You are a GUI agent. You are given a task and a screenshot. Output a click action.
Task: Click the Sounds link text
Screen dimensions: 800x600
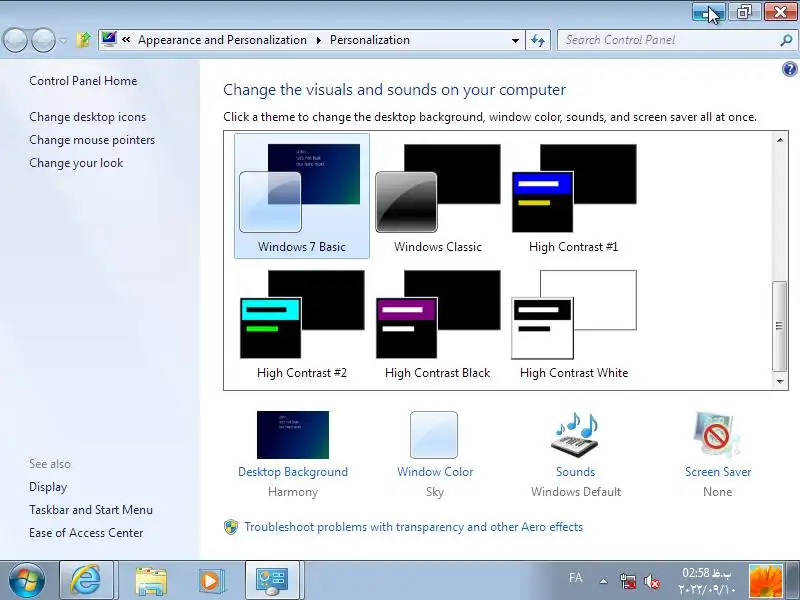[576, 472]
